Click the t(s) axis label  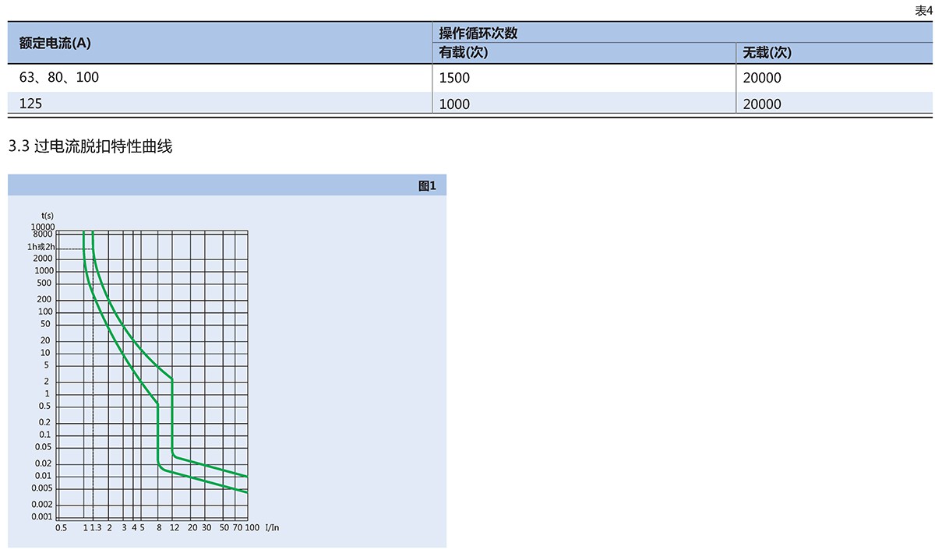click(48, 215)
